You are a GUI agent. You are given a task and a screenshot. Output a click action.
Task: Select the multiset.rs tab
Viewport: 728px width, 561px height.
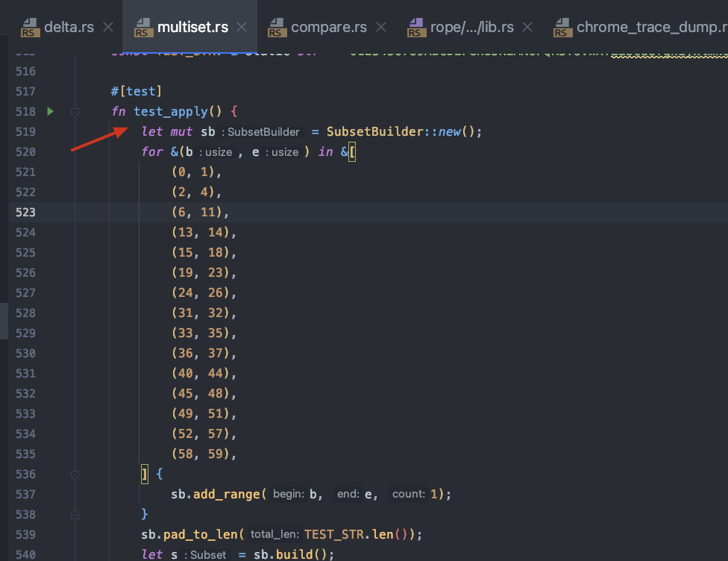[192, 27]
